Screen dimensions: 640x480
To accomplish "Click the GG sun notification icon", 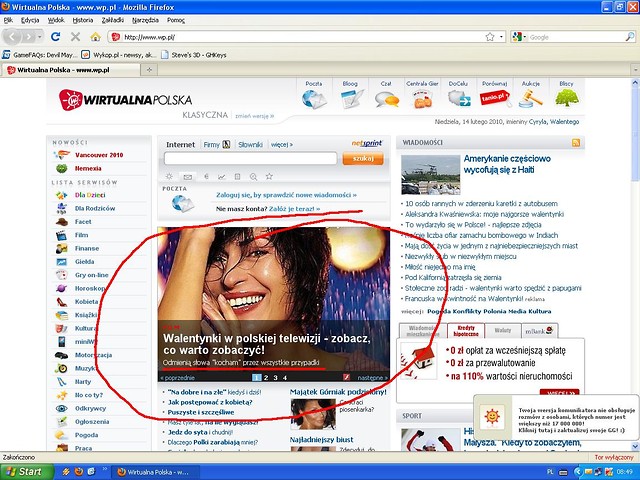I will [x=492, y=417].
